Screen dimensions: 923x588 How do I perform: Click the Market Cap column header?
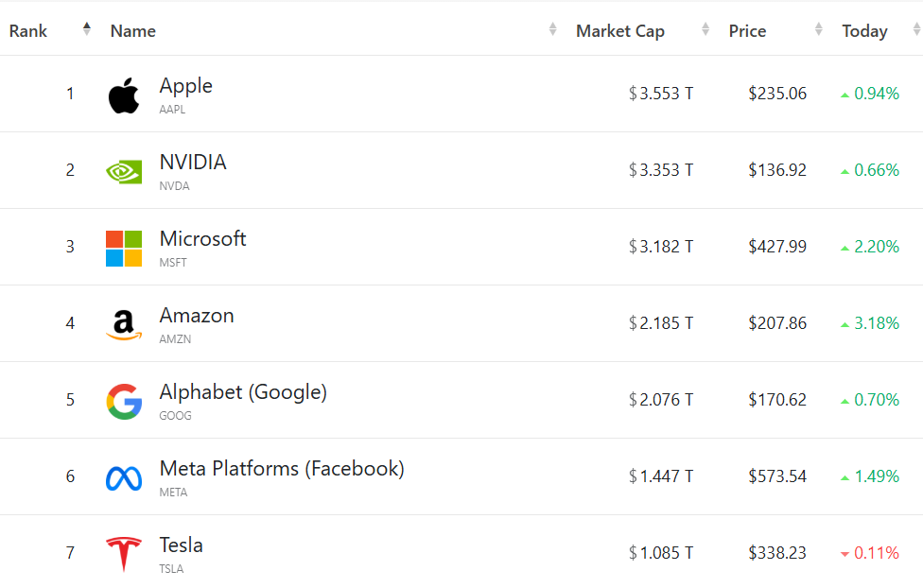pos(620,31)
